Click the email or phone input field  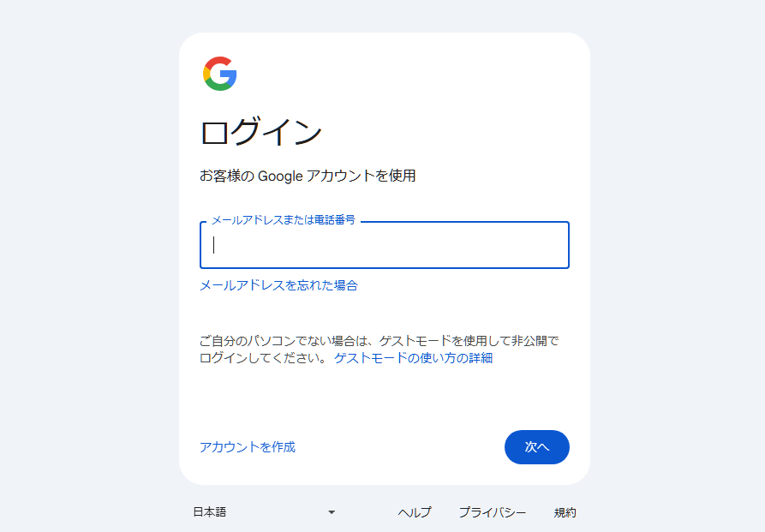click(385, 246)
